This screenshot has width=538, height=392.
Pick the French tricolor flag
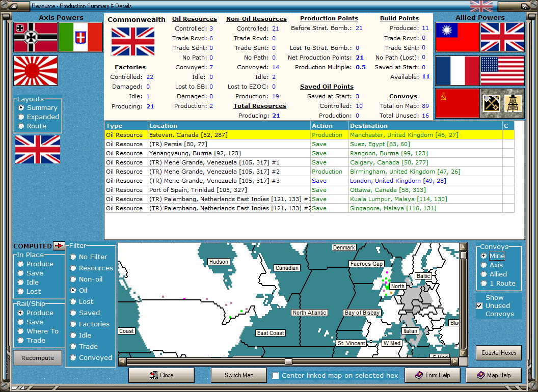pos(457,71)
